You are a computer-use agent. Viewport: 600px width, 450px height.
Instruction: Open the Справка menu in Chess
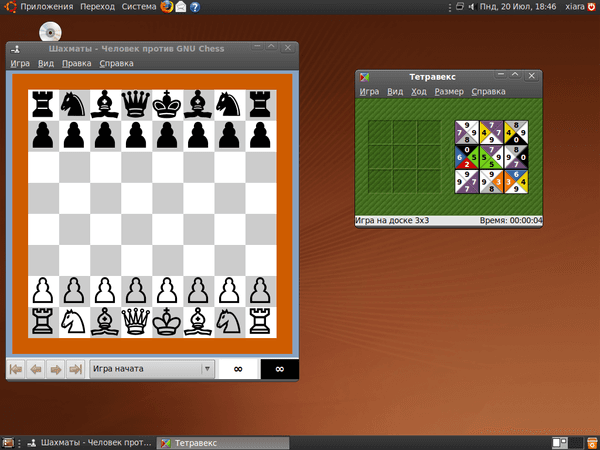[116, 64]
